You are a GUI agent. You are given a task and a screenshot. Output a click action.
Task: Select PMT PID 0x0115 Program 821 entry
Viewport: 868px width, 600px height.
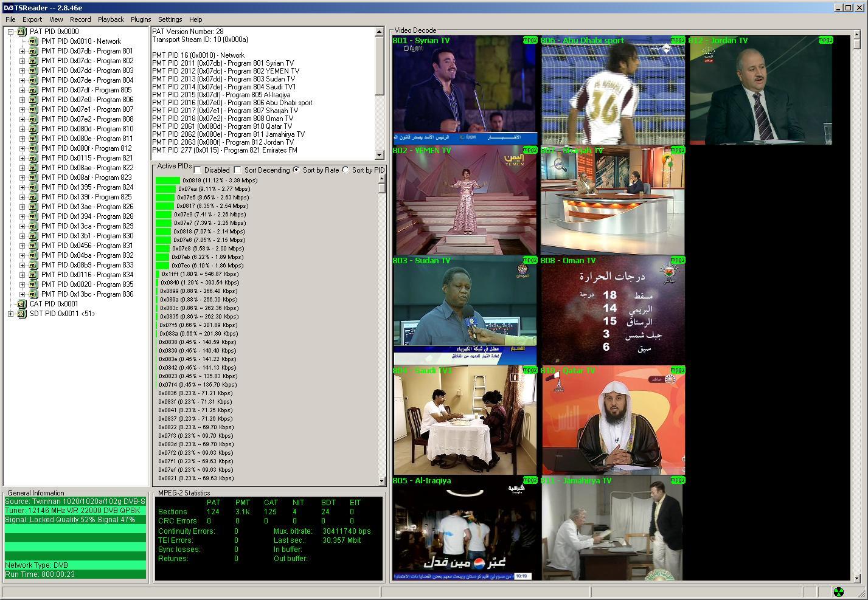[87, 158]
